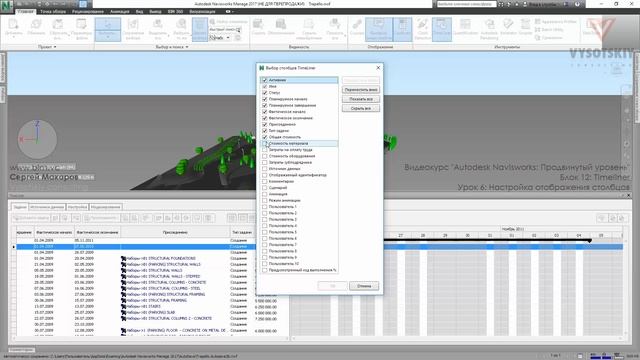Check Затраты на оплату труда checkbox

pos(264,150)
